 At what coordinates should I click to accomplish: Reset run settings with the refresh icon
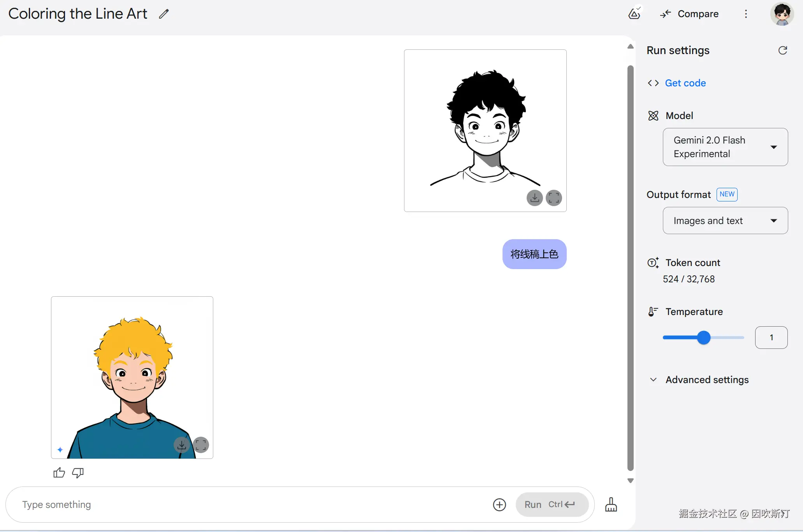(x=783, y=51)
